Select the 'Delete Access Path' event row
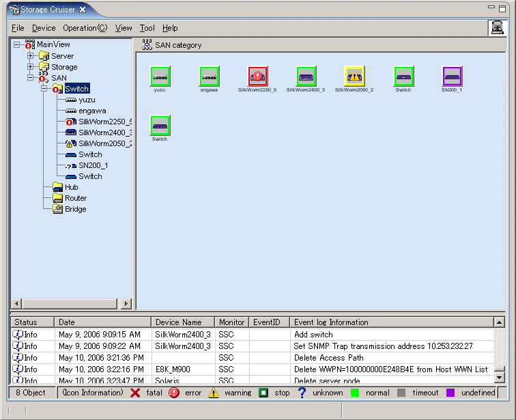516x420 pixels. click(253, 358)
